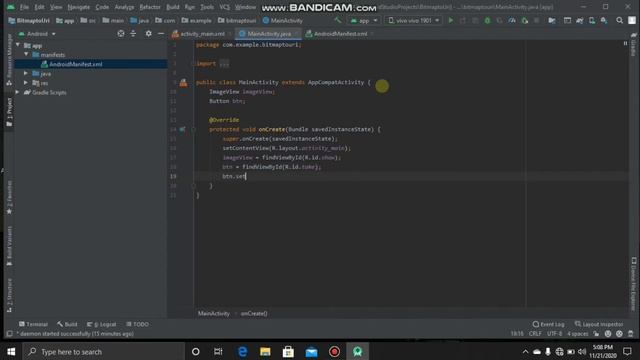640x360 pixels.
Task: Open the AVD Manager icon in toolbar
Action: 592,20
